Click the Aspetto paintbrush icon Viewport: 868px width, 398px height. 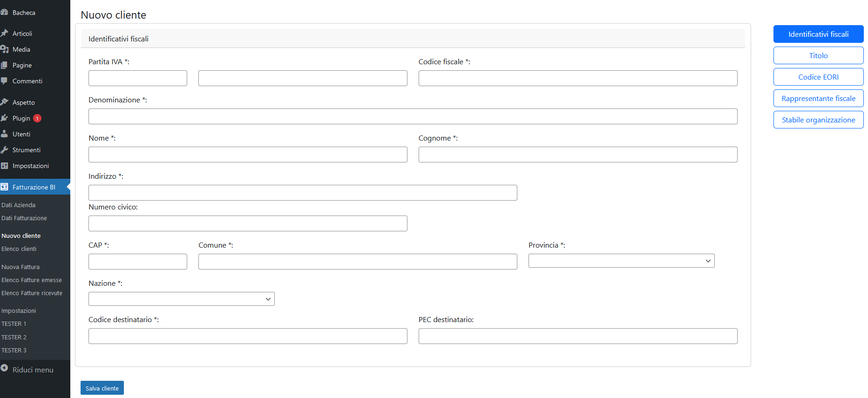coord(4,102)
